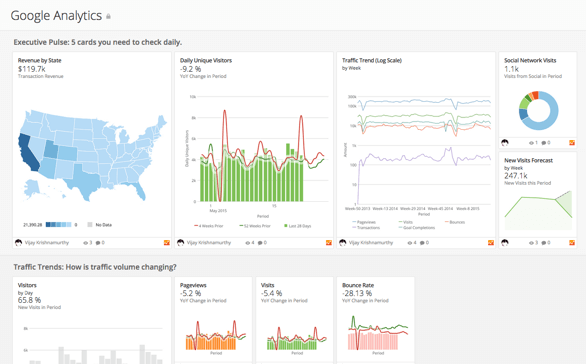Click Vijay Krishnamurthy name on Traffic Trend card
Screen dimensions: 586x364
click(x=371, y=243)
